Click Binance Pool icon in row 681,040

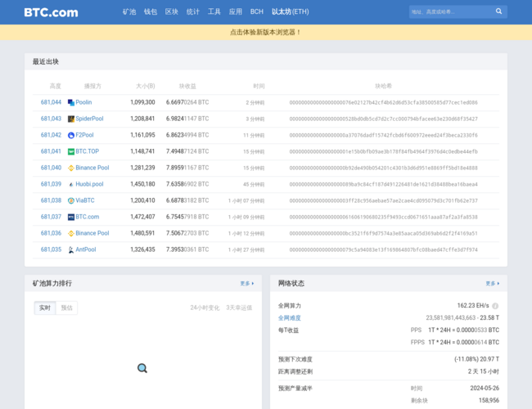71,168
